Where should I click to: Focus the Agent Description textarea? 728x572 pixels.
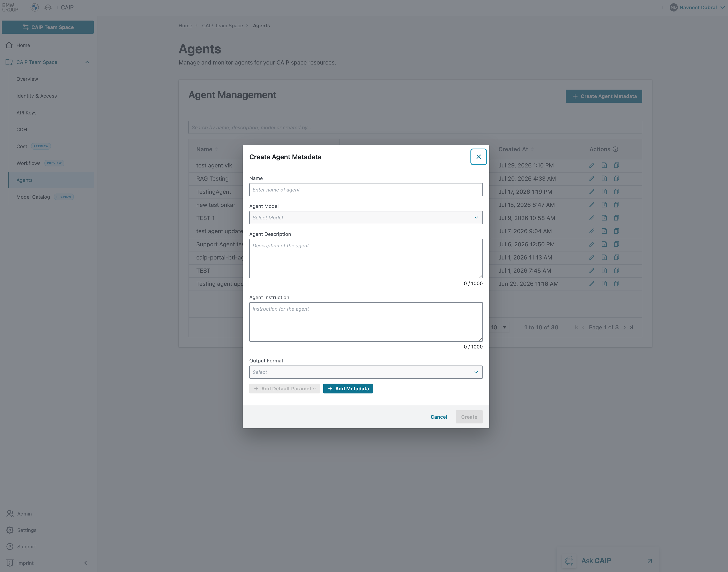[x=366, y=258]
